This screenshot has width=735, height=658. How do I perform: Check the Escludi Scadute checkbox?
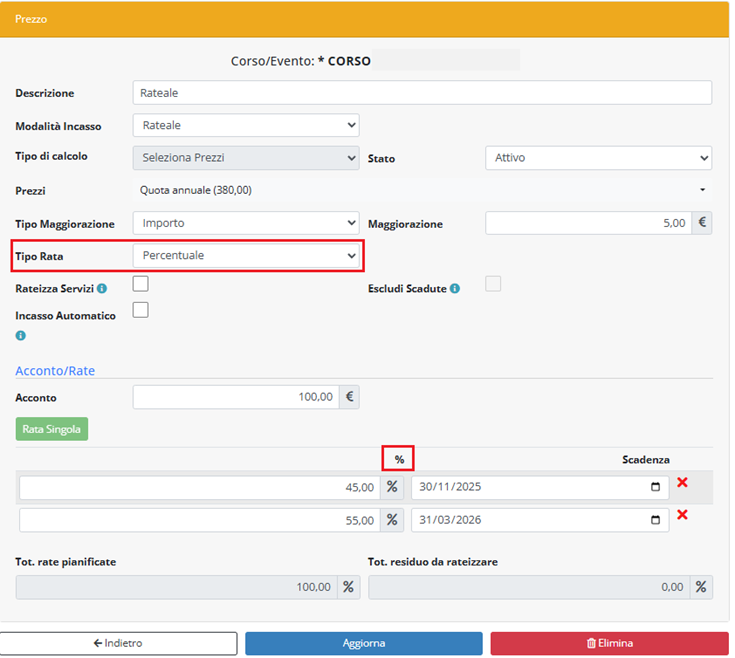[493, 284]
